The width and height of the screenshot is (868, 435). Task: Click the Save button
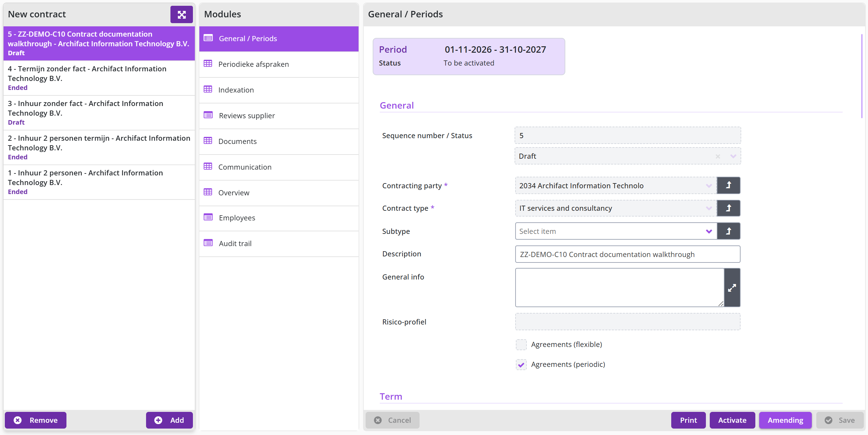(x=840, y=420)
